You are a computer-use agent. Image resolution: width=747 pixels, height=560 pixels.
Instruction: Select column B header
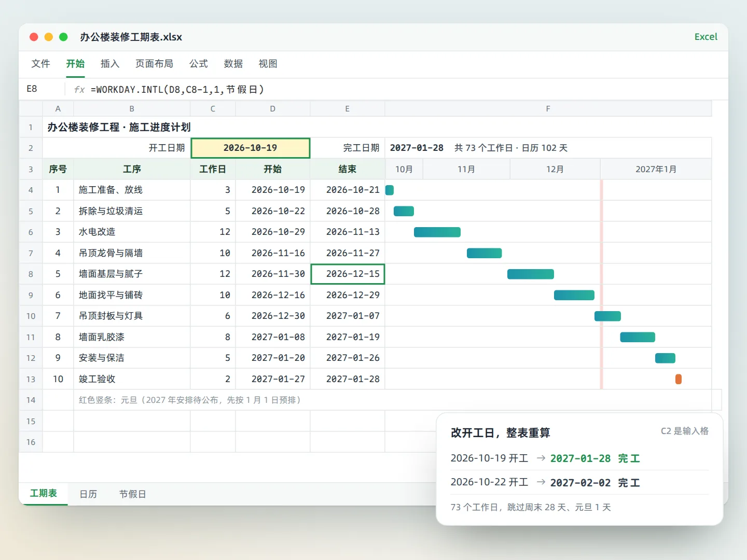tap(132, 109)
